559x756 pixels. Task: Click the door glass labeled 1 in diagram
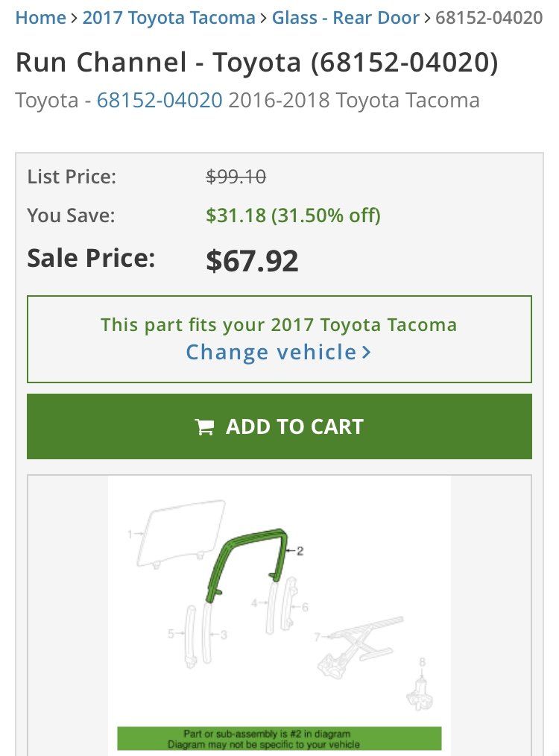[x=182, y=533]
